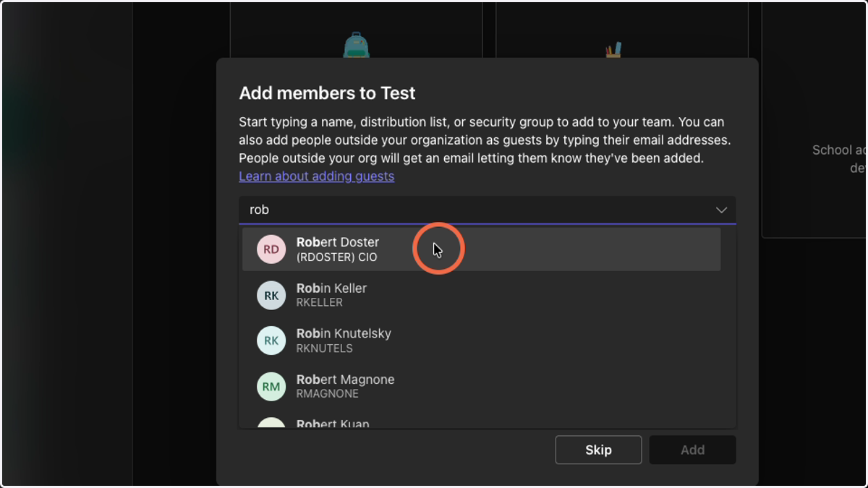
Task: Click into the search field containing 'rob'
Action: (488, 210)
